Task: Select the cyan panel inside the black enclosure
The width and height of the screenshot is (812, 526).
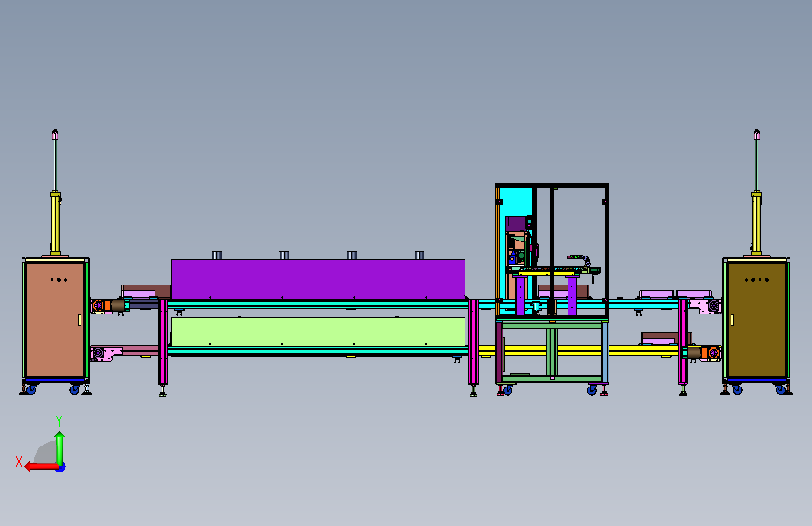Action: coord(516,202)
